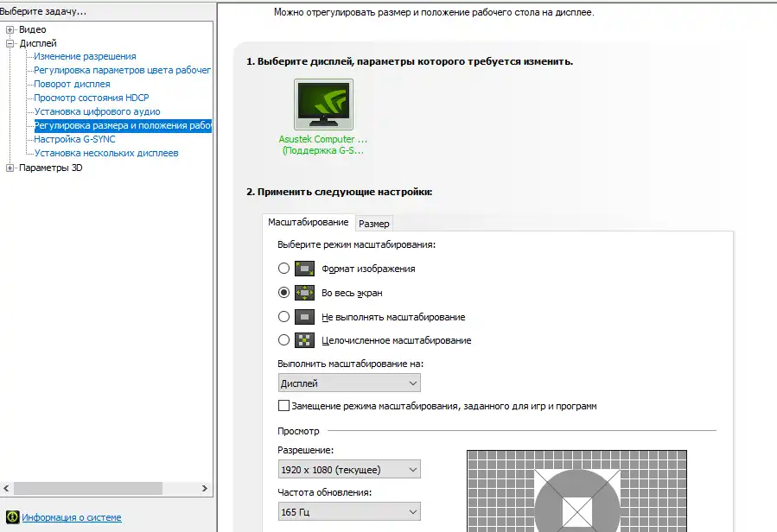Switch to the Масштабирование tab
Image resolution: width=777 pixels, height=532 pixels.
click(309, 223)
